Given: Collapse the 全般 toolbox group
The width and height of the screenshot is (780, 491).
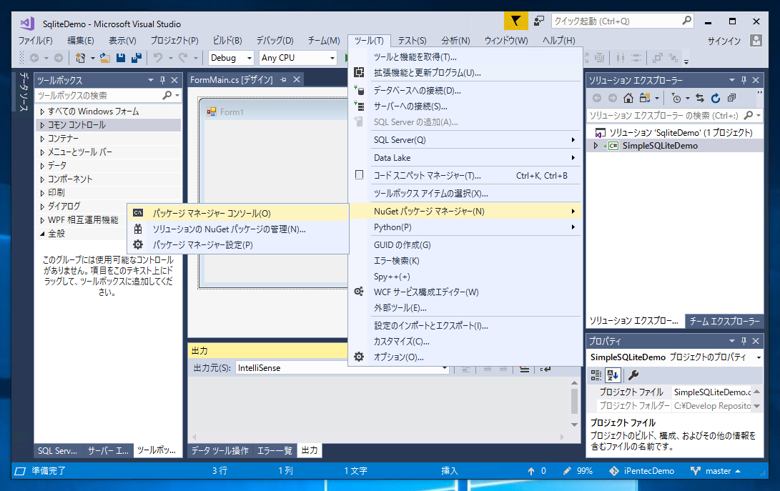Looking at the screenshot, I should [42, 233].
